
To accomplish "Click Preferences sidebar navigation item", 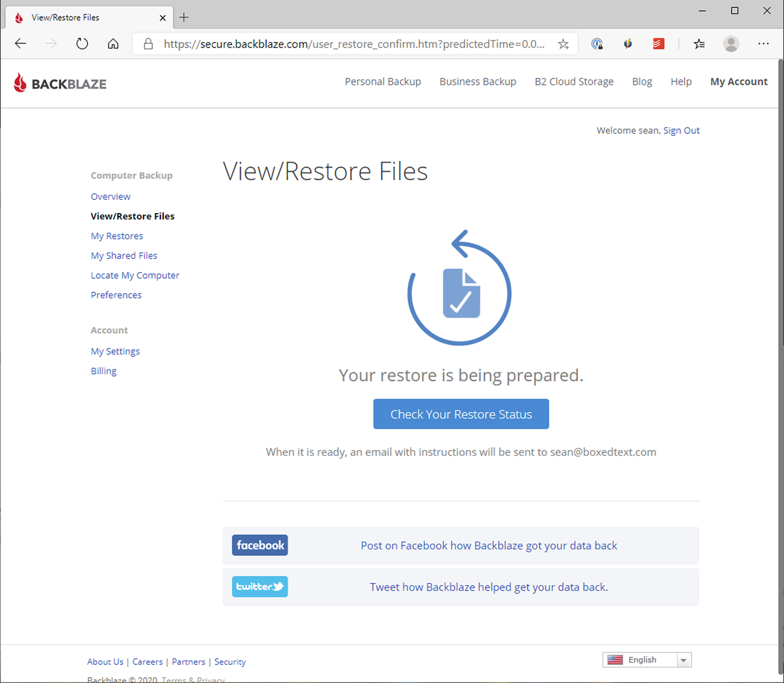I will [x=116, y=295].
